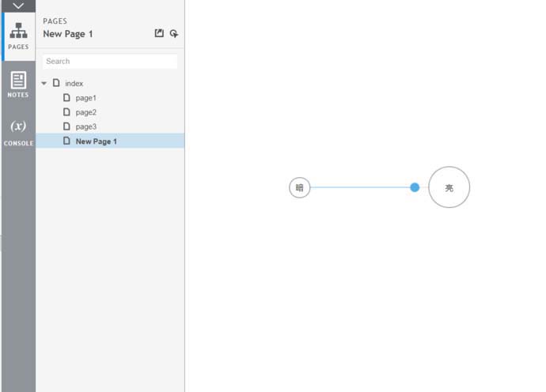546x392 pixels.
Task: Go to page3 in the tree
Action: click(x=85, y=126)
